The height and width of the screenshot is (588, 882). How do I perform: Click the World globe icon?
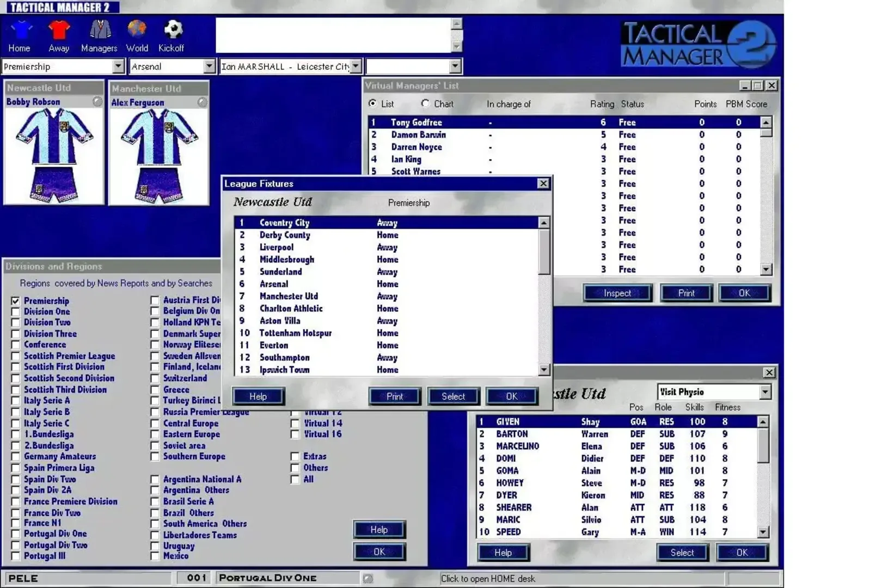(137, 30)
